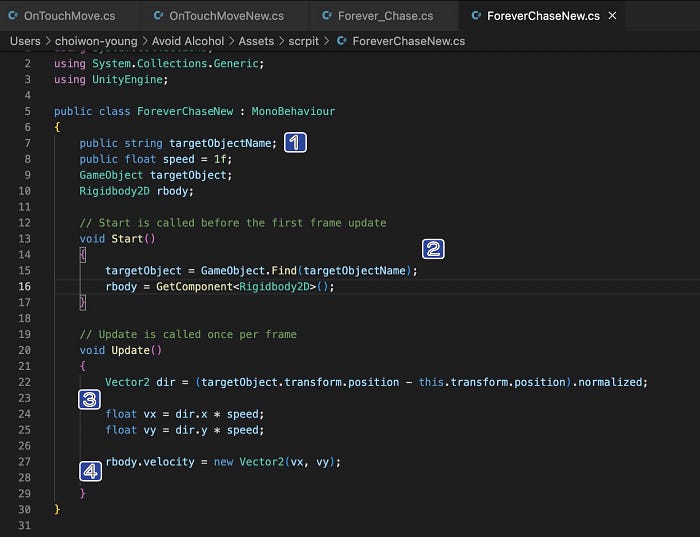The width and height of the screenshot is (700, 537).
Task: Click line number 16 in the gutter
Action: point(25,287)
